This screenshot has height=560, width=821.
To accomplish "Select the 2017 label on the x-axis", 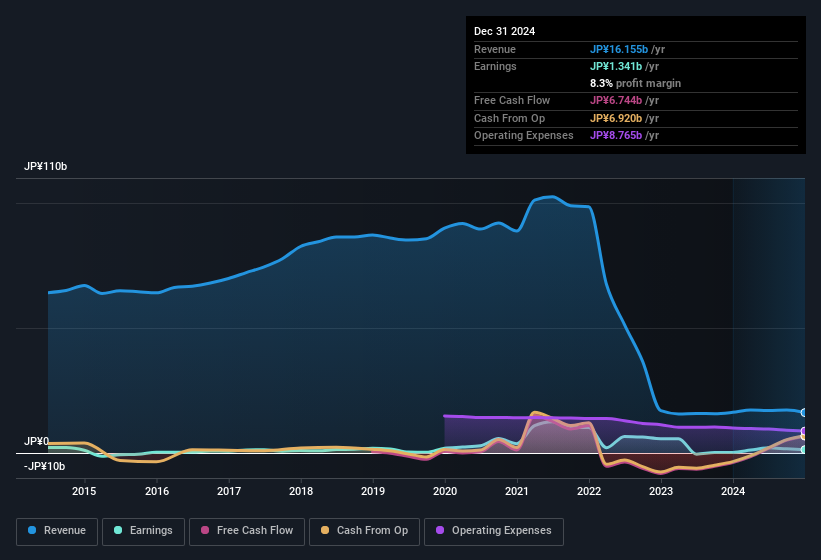I will (x=229, y=491).
